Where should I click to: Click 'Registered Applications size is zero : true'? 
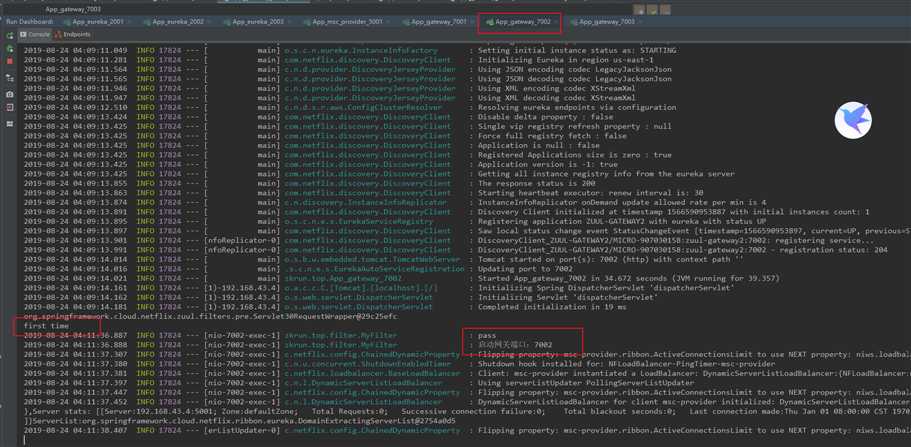coord(575,155)
